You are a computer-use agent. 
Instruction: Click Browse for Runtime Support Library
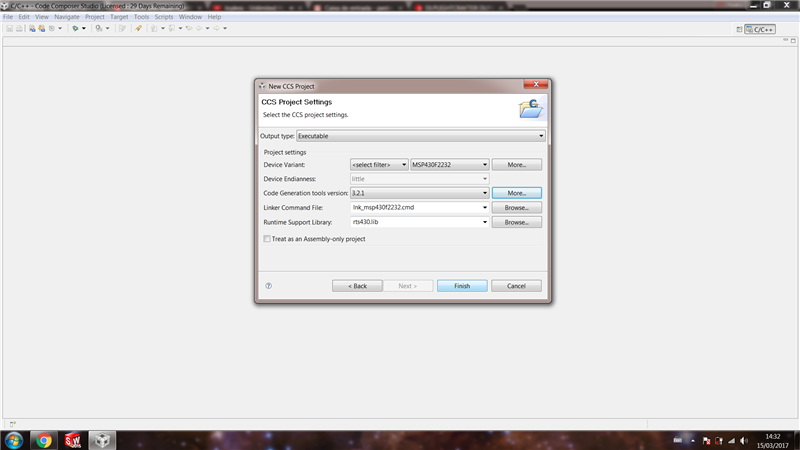516,222
